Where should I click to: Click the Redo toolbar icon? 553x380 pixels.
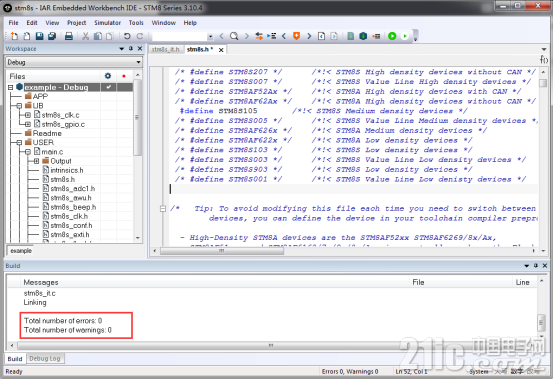[x=140, y=36]
